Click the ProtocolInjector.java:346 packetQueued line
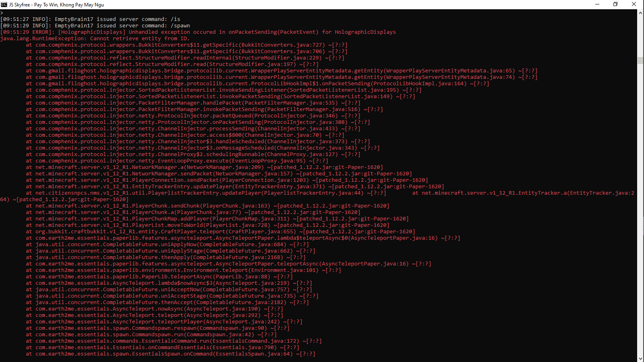Image resolution: width=644 pixels, height=362 pixels. (x=193, y=116)
